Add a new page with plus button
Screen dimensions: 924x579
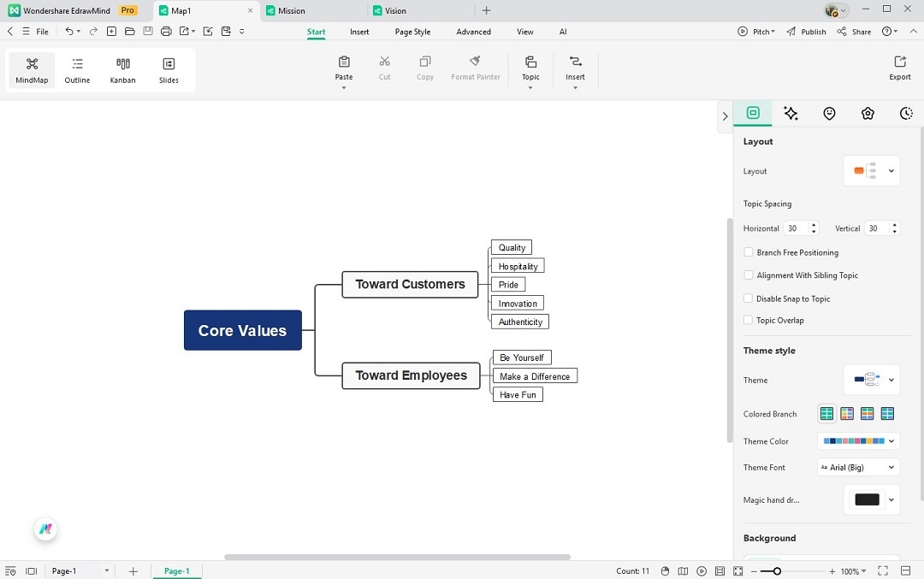tap(133, 570)
